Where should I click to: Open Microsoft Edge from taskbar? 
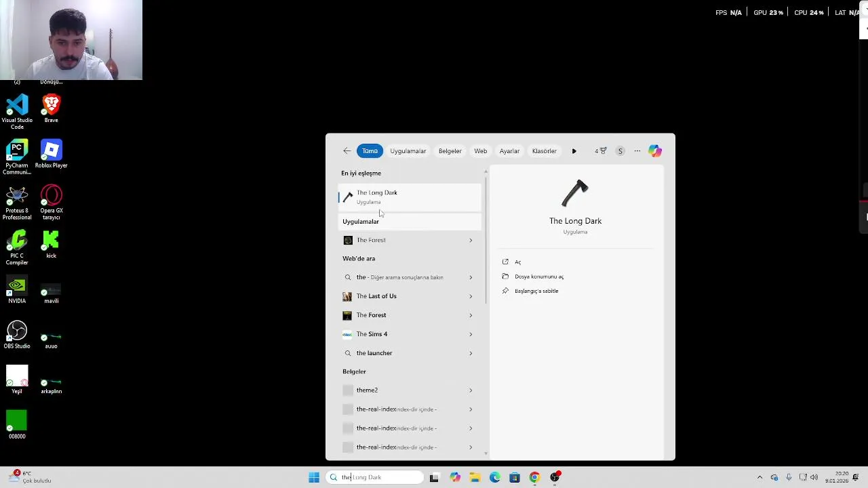(x=495, y=477)
